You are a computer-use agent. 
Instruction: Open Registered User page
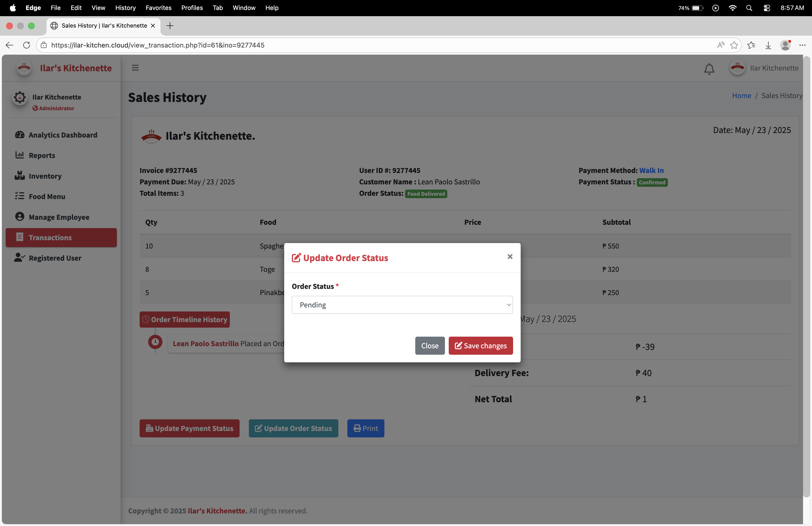[55, 258]
